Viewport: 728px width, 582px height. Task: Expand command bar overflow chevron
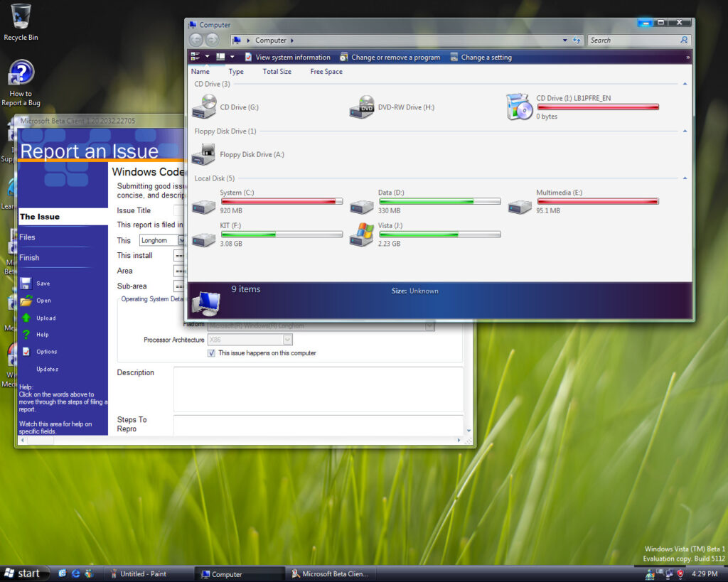coord(687,57)
